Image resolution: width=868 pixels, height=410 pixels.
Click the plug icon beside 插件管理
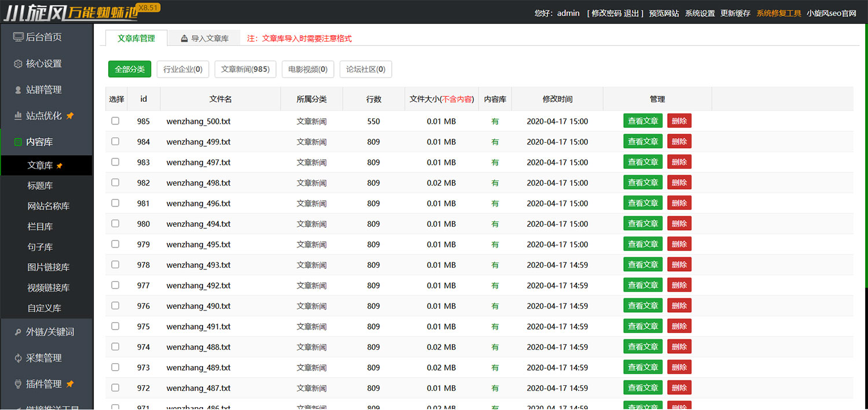19,384
